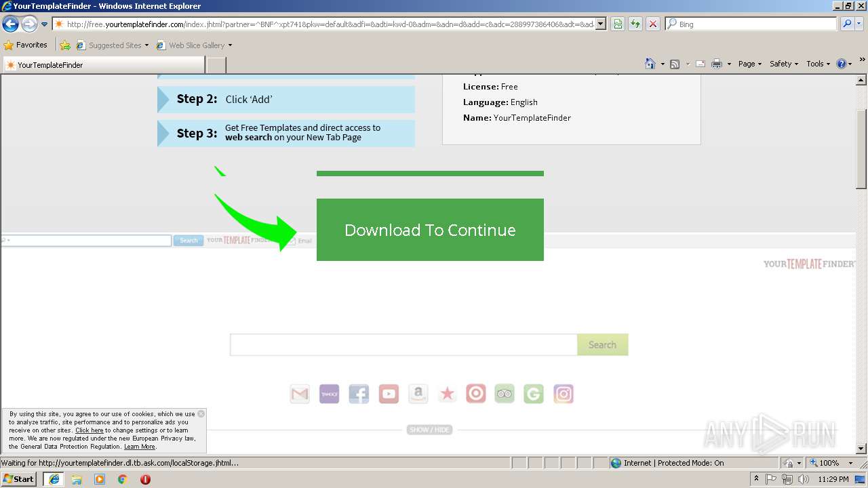
Task: Click the browser Back arrow button
Action: [x=10, y=24]
